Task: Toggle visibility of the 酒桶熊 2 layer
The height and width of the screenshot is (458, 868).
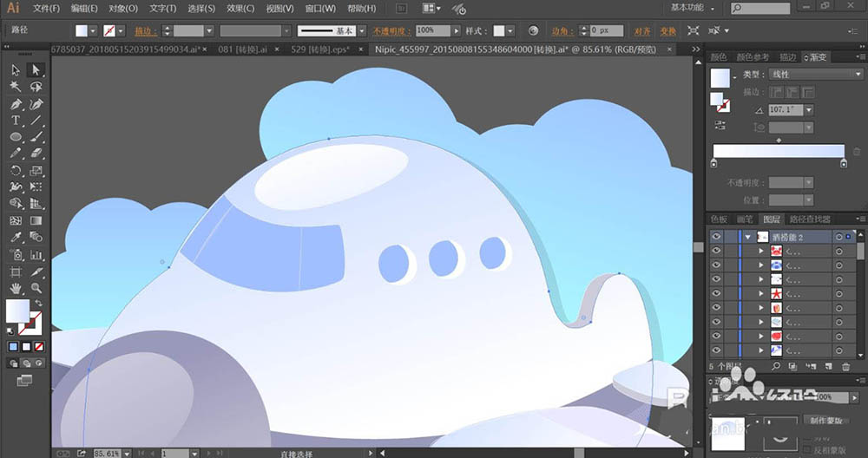Action: [716, 237]
